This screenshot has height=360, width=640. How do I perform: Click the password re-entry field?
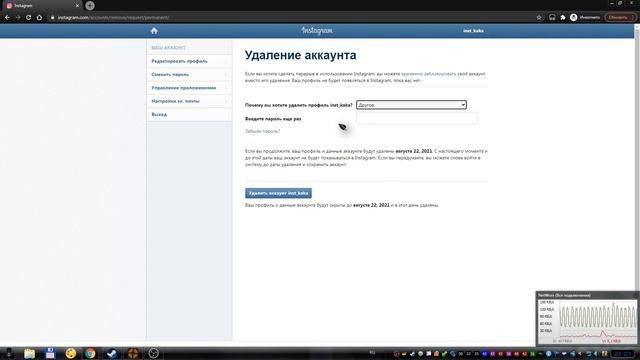pyautogui.click(x=417, y=118)
